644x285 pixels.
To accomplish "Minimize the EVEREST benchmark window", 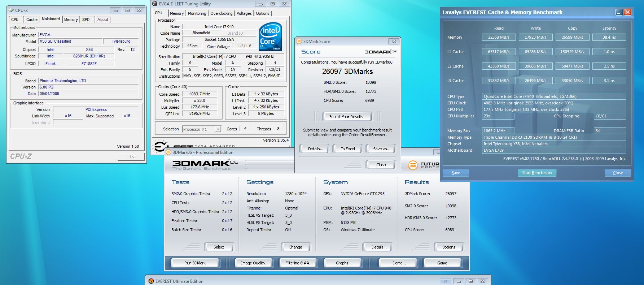I will click(619, 12).
